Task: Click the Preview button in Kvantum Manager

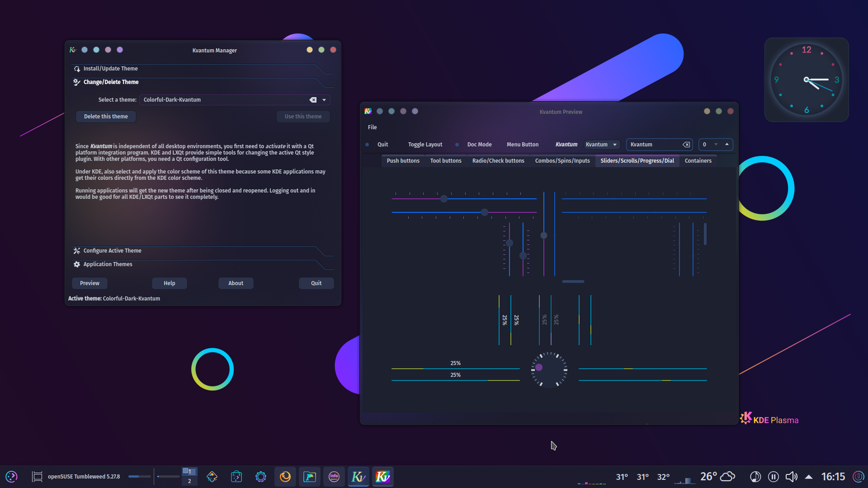Action: tap(90, 283)
